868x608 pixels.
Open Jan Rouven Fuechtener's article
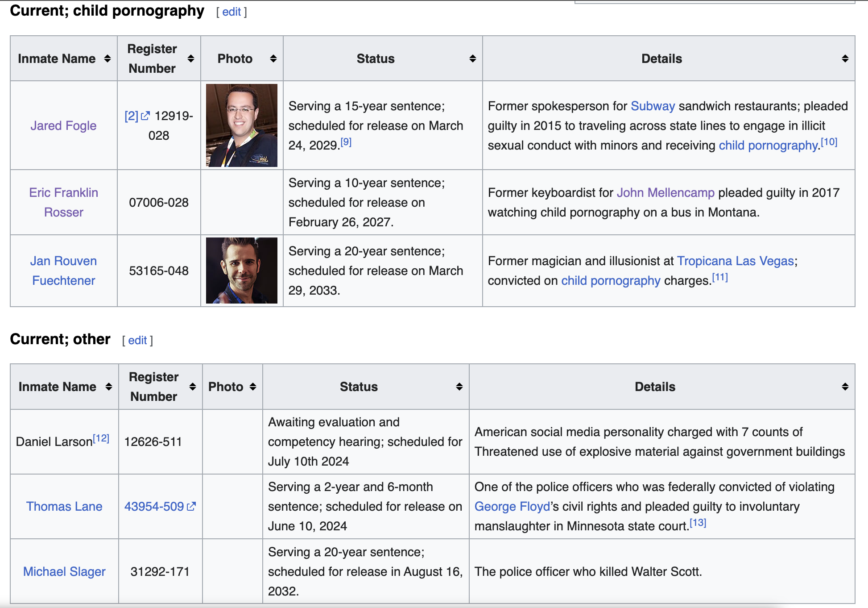click(64, 271)
